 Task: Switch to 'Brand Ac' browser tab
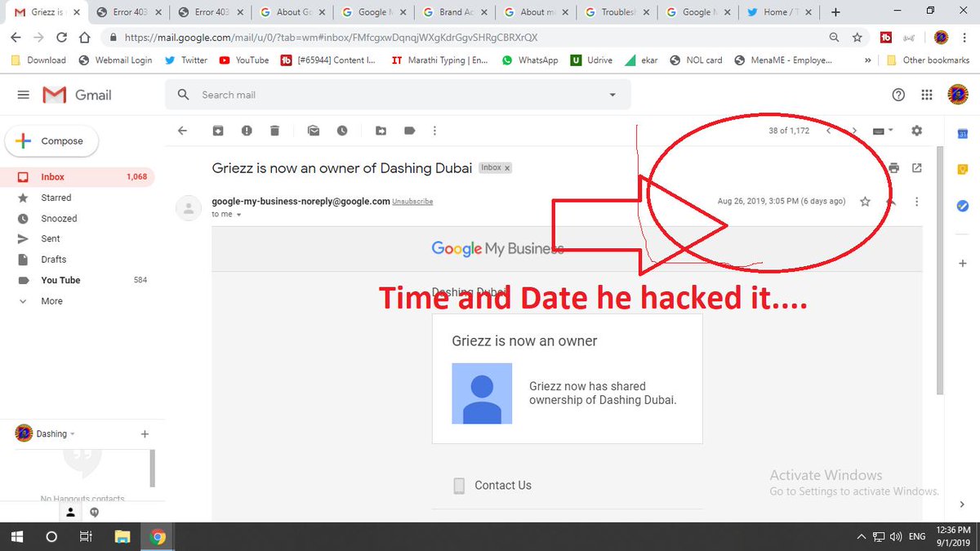pyautogui.click(x=453, y=12)
